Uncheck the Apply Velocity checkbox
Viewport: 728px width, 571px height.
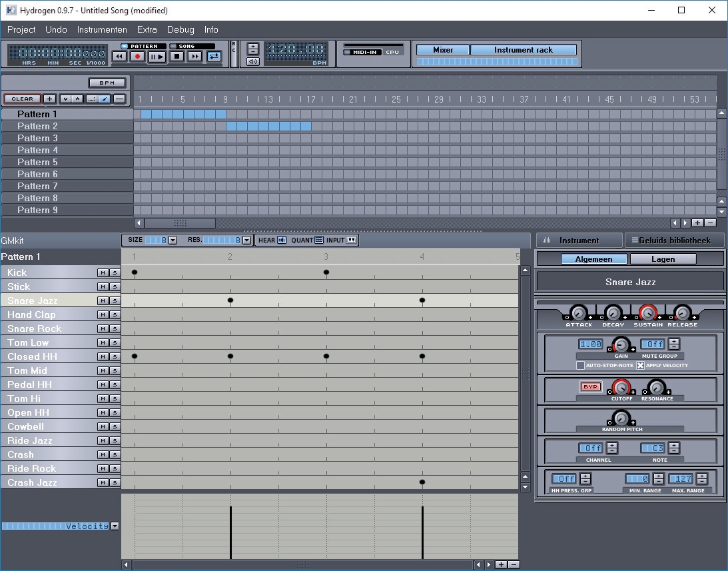[x=640, y=365]
